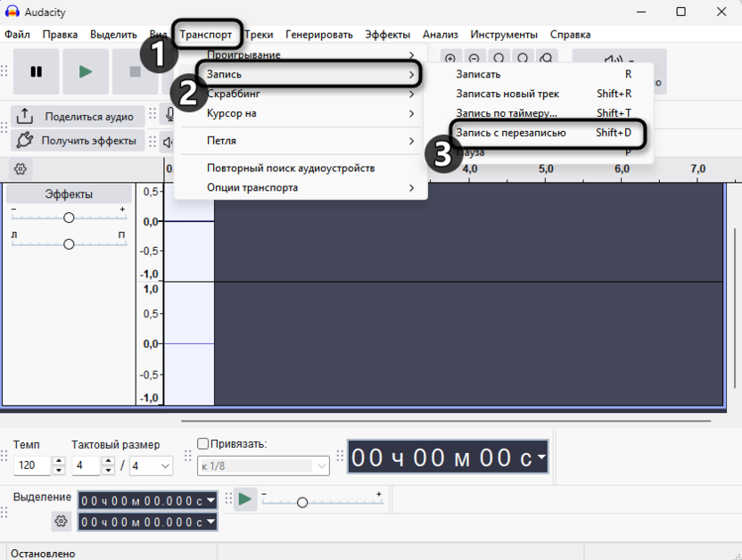
Task: Open the Эффекты menu
Action: coord(388,35)
